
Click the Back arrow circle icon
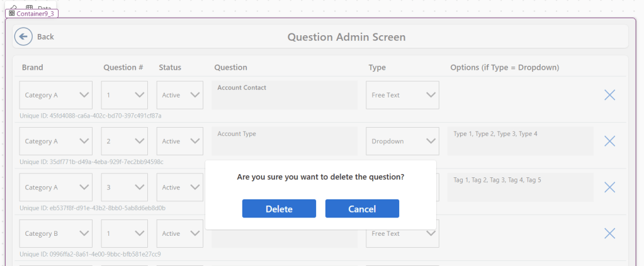[x=23, y=36]
